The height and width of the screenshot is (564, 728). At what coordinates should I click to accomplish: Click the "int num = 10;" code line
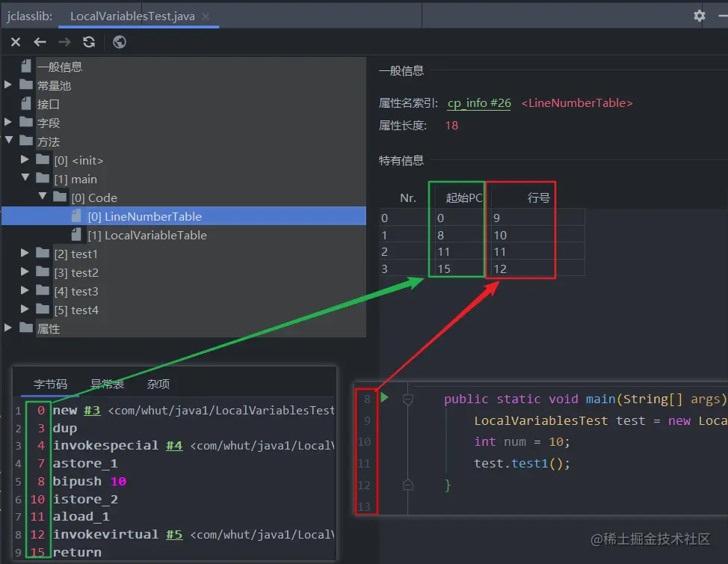coord(522,442)
